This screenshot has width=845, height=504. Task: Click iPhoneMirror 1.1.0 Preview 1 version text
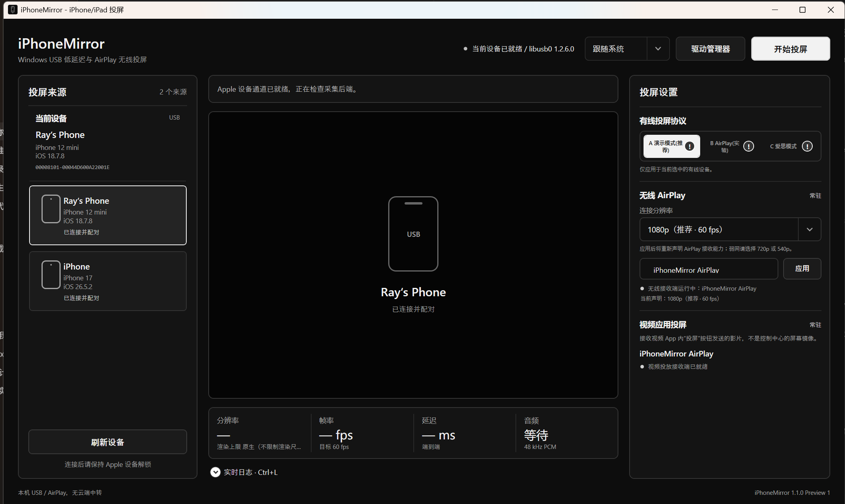792,492
